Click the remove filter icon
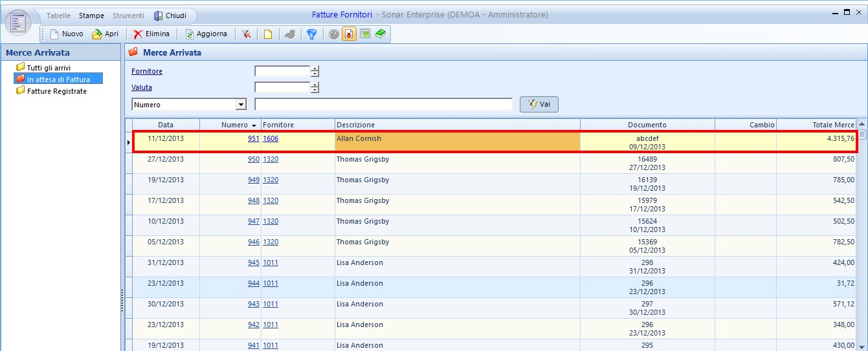This screenshot has height=351, width=868. point(247,34)
